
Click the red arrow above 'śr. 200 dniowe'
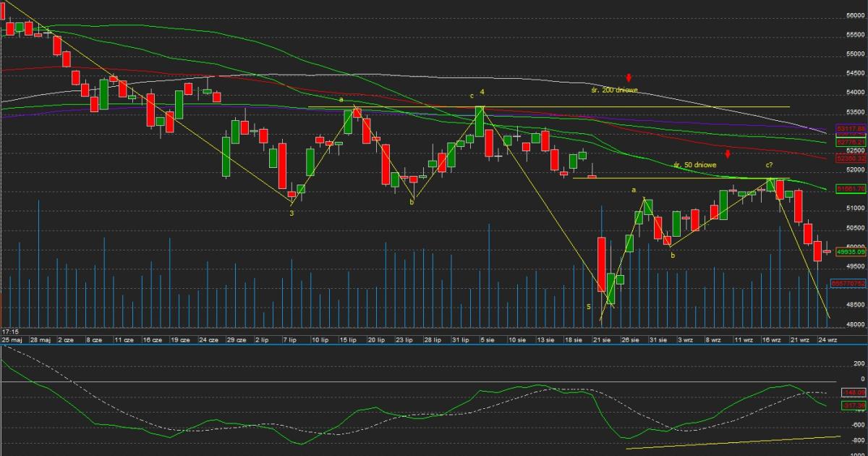coord(629,77)
